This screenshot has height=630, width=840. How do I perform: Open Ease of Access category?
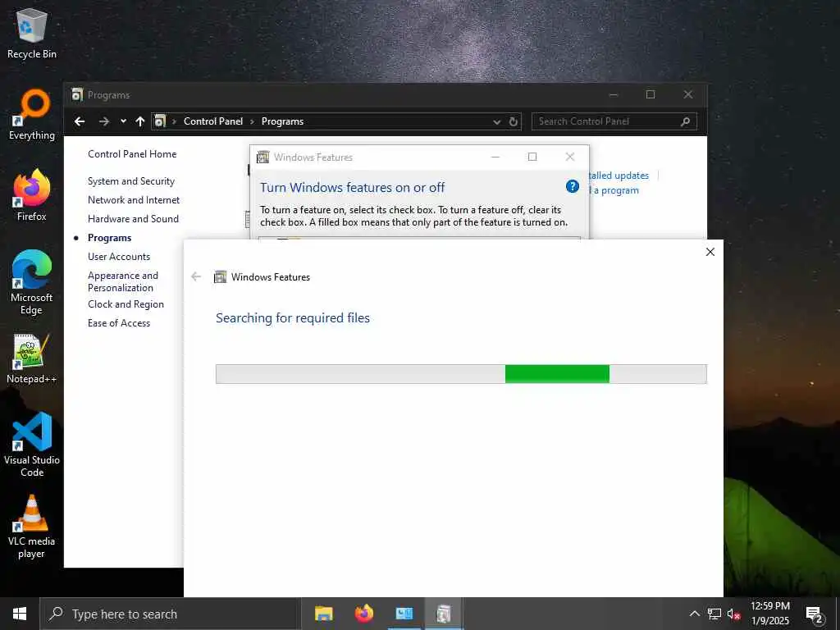[119, 323]
